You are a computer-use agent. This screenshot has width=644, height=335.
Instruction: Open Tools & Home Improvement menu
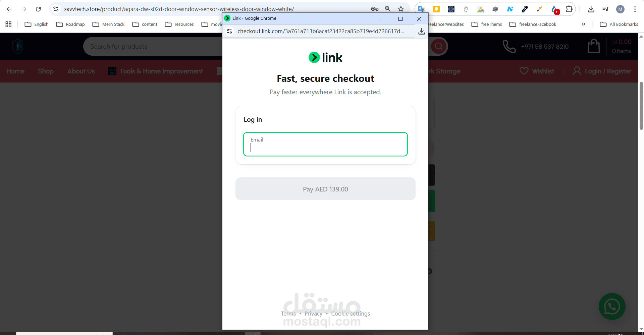pyautogui.click(x=156, y=71)
